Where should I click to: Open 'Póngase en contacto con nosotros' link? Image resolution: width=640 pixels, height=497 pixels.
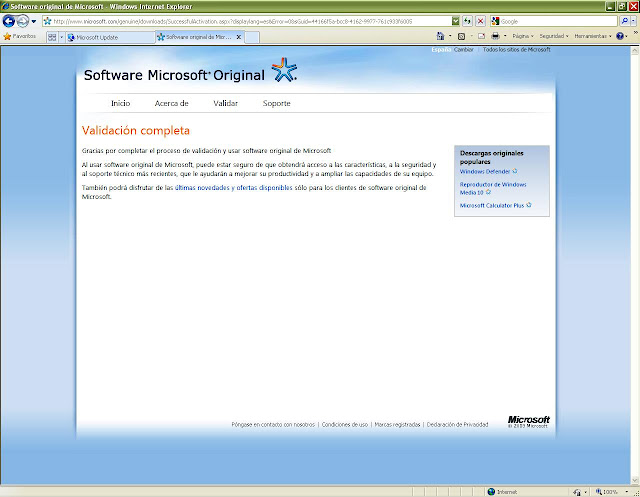click(x=273, y=425)
